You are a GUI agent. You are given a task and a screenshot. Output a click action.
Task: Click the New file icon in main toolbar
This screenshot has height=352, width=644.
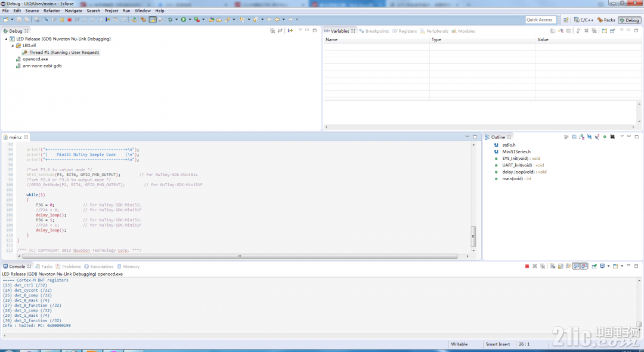tap(6, 20)
